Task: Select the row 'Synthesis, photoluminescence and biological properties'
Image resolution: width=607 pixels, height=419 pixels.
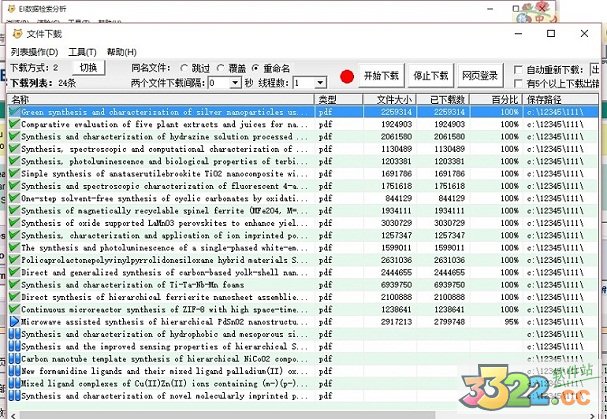Action: 302,161
